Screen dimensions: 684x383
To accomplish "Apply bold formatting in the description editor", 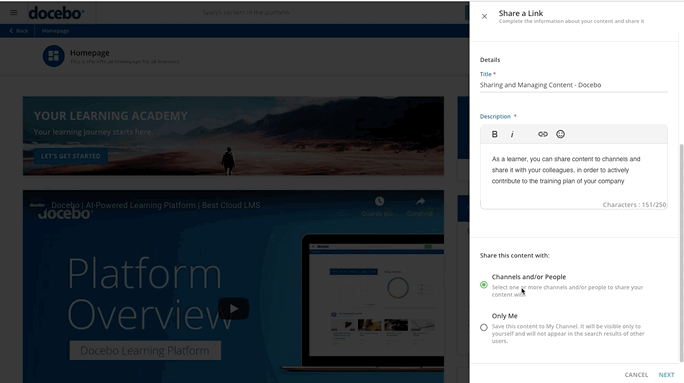I will click(494, 134).
